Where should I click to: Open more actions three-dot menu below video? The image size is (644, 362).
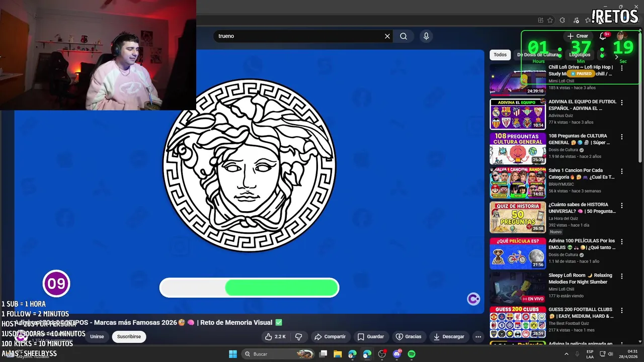pos(478,336)
